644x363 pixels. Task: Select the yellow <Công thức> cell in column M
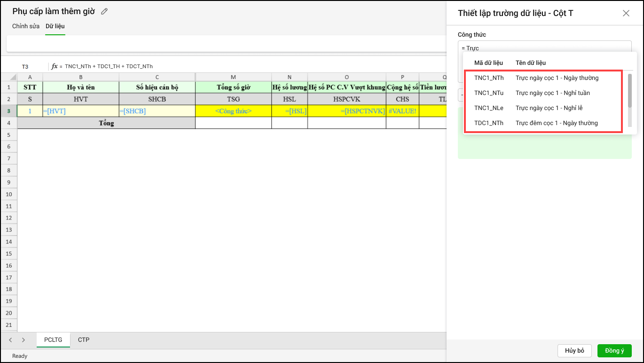coord(233,111)
